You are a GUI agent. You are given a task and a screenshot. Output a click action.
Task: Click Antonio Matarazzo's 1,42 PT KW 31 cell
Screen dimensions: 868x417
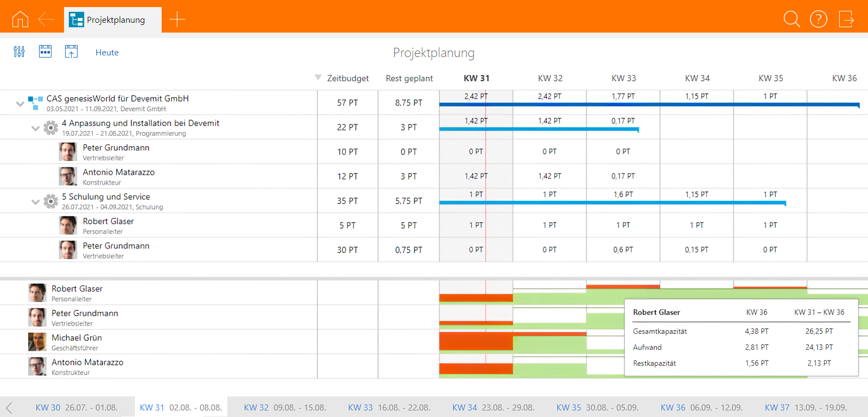(476, 176)
